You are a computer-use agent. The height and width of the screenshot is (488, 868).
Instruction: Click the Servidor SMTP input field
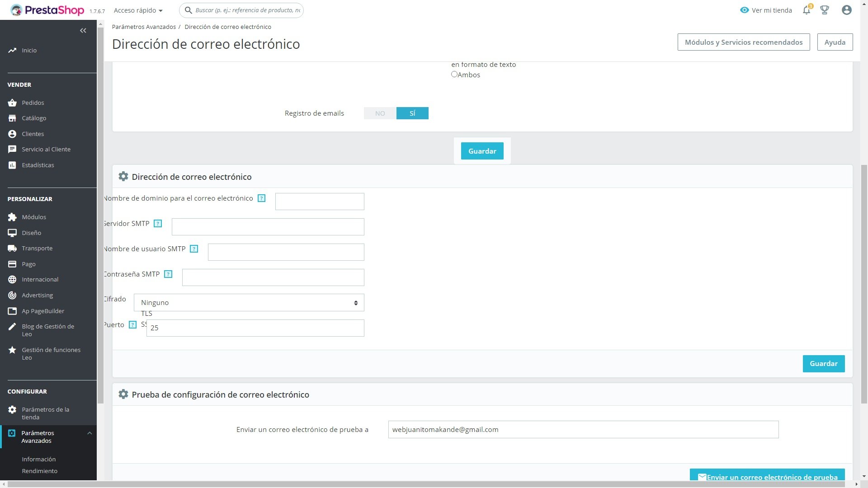[x=268, y=227]
